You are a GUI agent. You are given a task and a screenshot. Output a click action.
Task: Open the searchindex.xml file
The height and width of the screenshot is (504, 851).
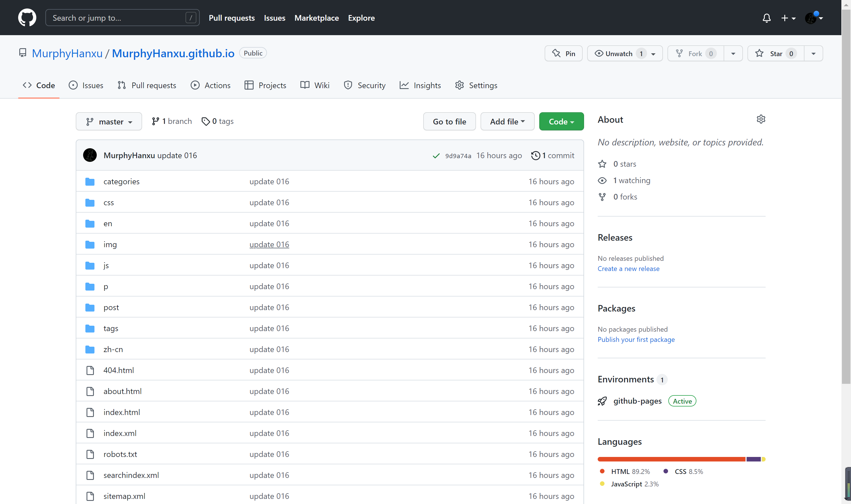pos(131,475)
